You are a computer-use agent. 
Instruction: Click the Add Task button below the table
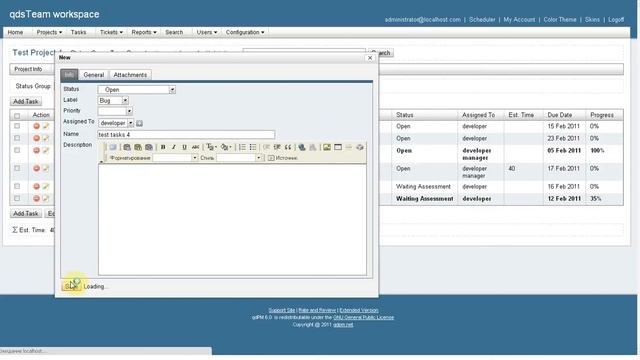click(x=26, y=213)
